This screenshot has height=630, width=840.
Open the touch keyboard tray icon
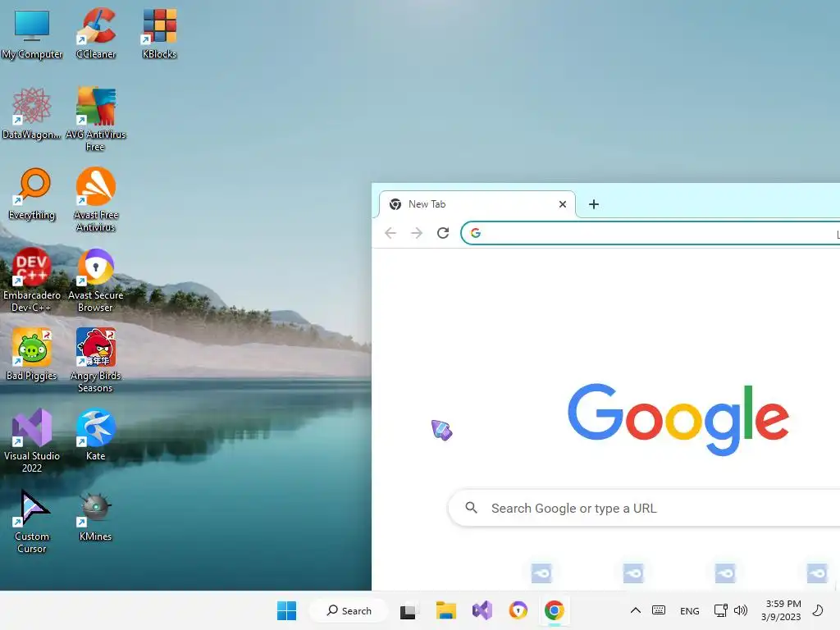659,610
